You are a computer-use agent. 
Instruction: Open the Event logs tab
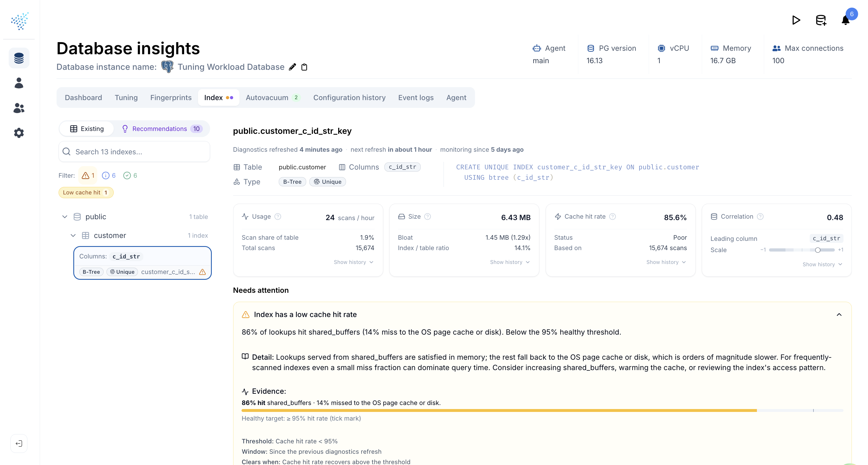(416, 98)
